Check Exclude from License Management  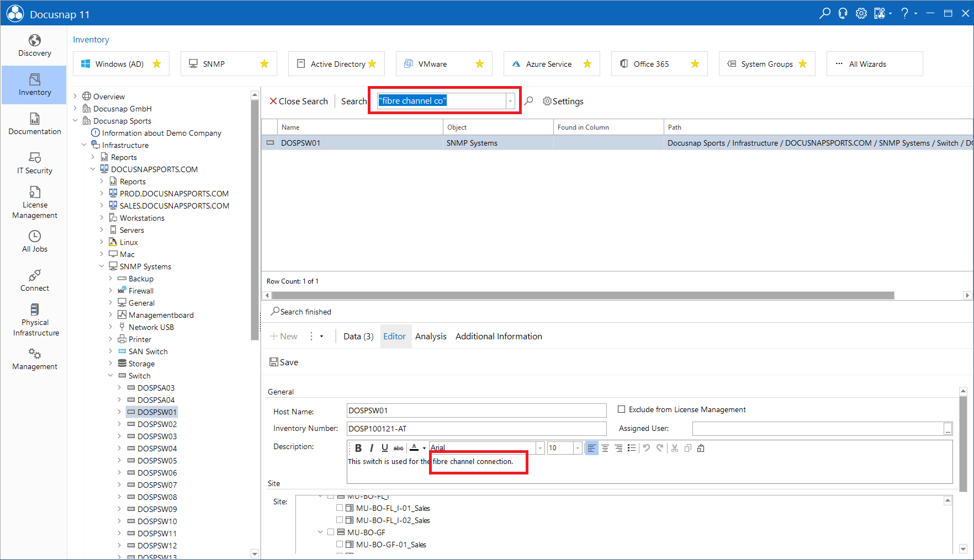622,409
